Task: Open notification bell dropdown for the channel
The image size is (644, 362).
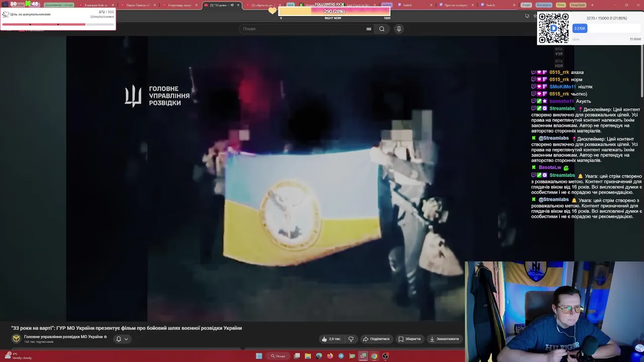Action: coord(122,339)
